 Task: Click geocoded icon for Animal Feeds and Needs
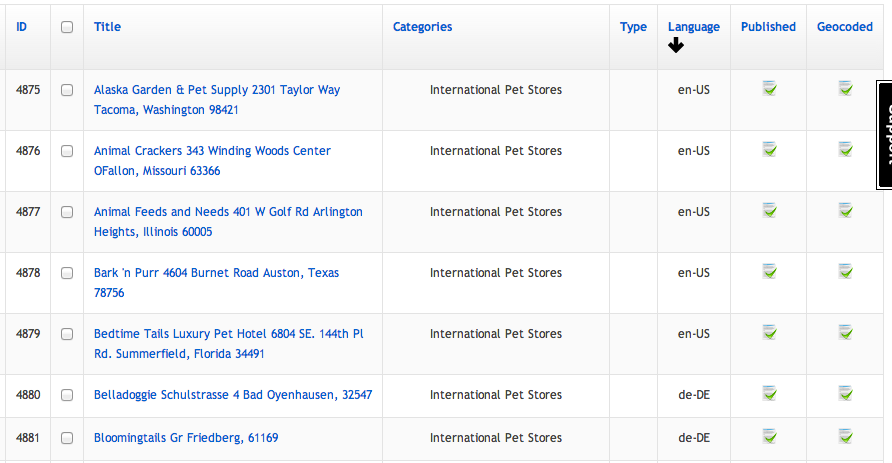(x=845, y=210)
